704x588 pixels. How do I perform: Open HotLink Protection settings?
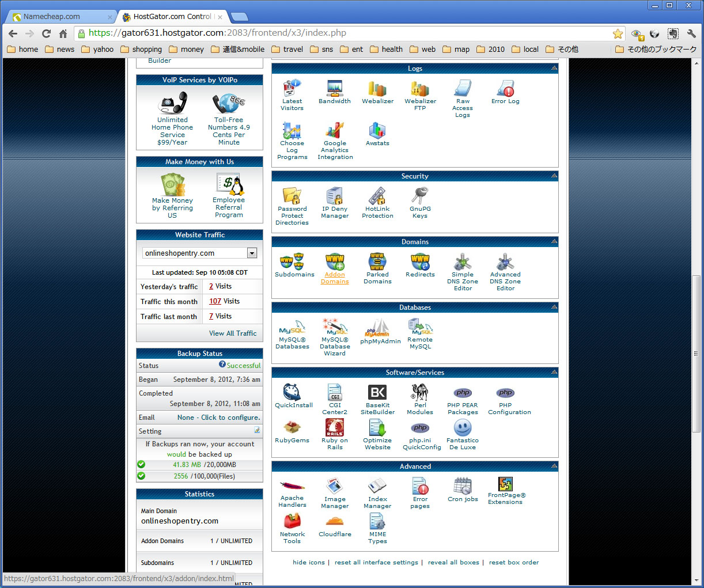coord(377,198)
